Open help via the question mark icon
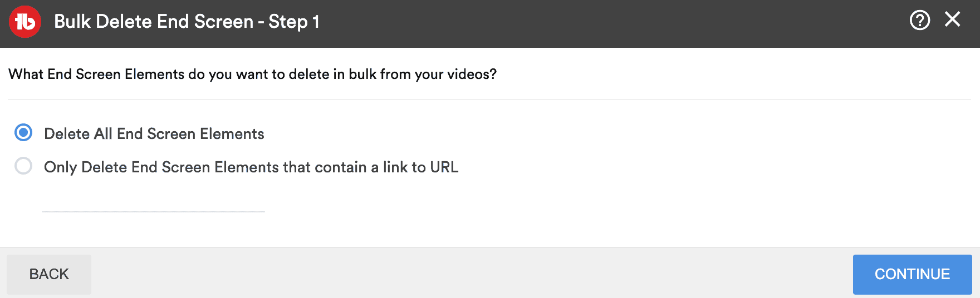The image size is (980, 298). [919, 21]
